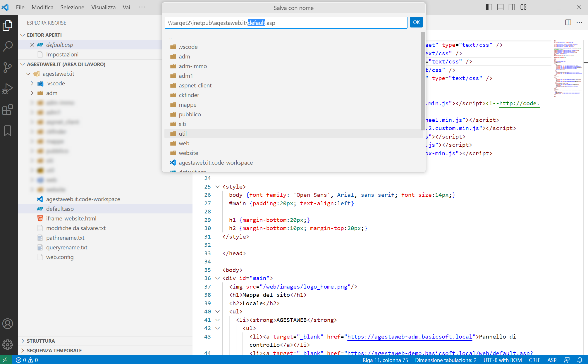Collapse the agestaweb.it workspace tree
The height and width of the screenshot is (364, 588).
pyautogui.click(x=28, y=74)
